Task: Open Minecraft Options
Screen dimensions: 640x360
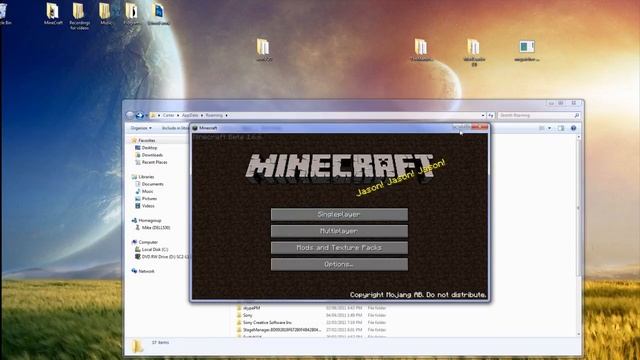Action: pyautogui.click(x=339, y=264)
